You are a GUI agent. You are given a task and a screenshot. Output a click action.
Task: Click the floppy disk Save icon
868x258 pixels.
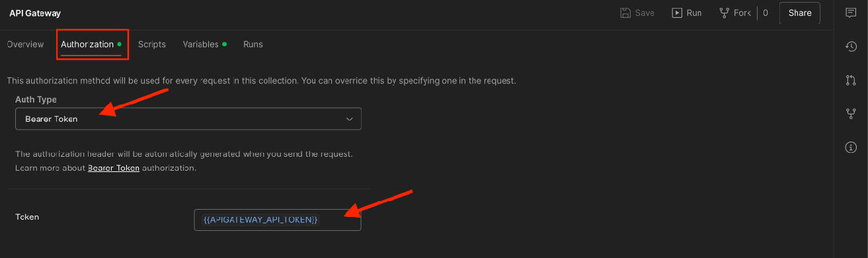[x=625, y=13]
